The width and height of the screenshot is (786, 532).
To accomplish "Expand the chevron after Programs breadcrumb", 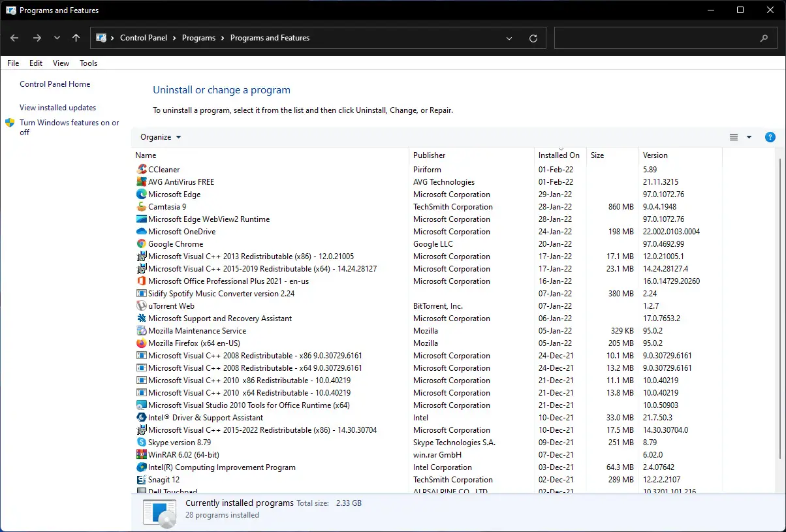I will (223, 39).
